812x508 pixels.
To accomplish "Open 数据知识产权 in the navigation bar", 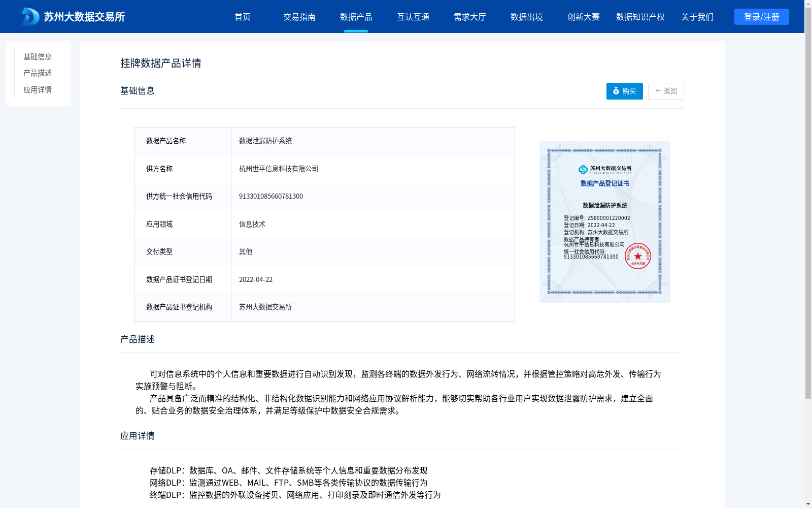I will [x=640, y=17].
